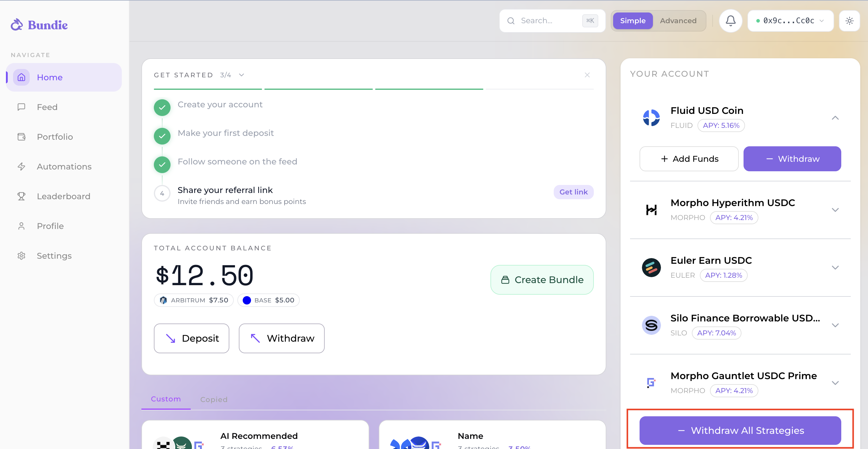Select the Custom tab

[x=166, y=399]
